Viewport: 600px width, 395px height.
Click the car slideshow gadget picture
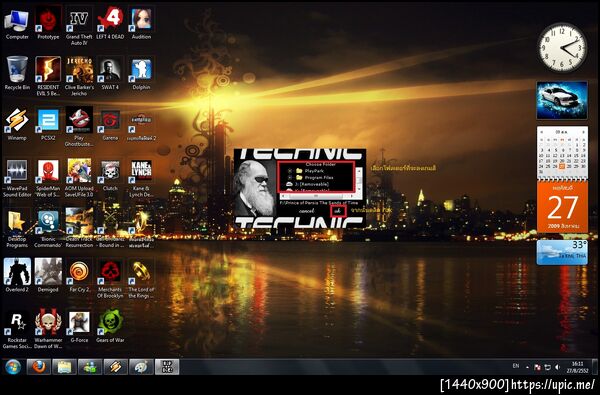(x=562, y=100)
